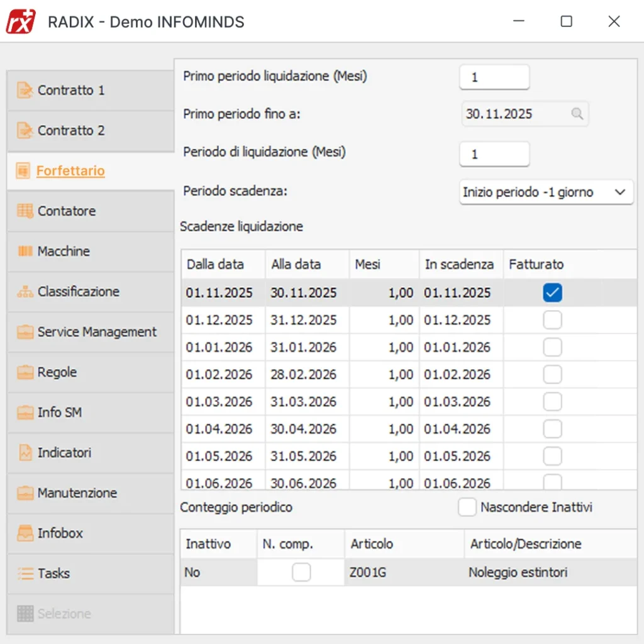Open the Service Management tab
This screenshot has width=644, height=644.
(96, 332)
